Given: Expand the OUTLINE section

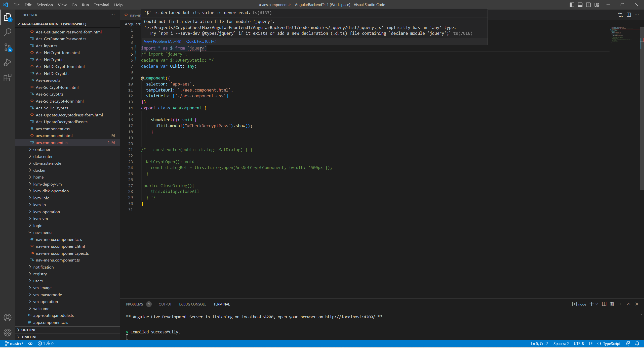Looking at the screenshot, I should point(29,330).
